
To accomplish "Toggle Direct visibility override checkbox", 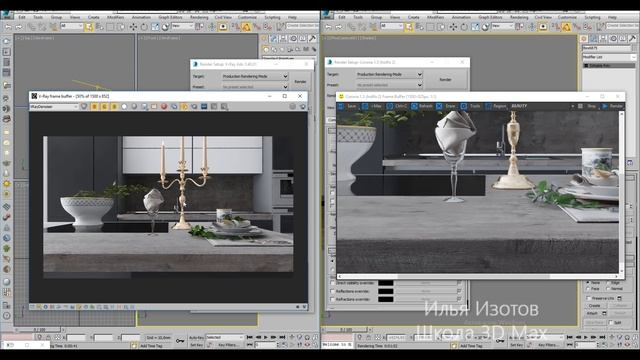I will pyautogui.click(x=332, y=283).
